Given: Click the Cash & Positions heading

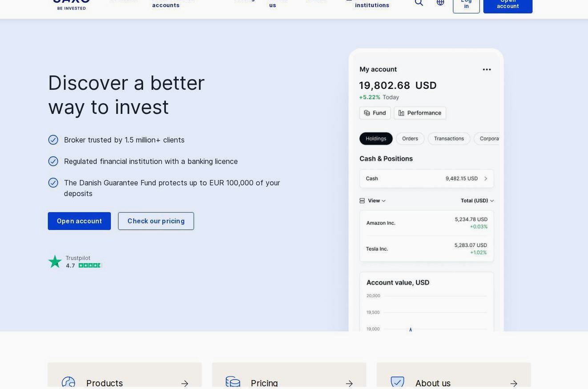Looking at the screenshot, I should (x=386, y=159).
